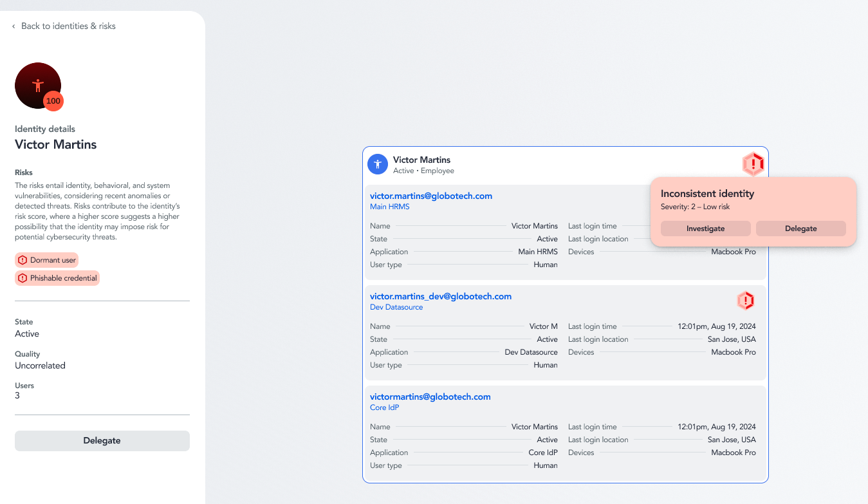The image size is (868, 504).
Task: Open victormartins@globotech.com account link
Action: coord(430,397)
